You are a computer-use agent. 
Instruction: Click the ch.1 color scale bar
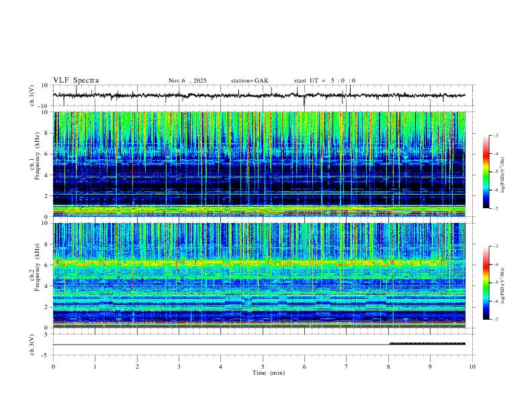[486, 172]
